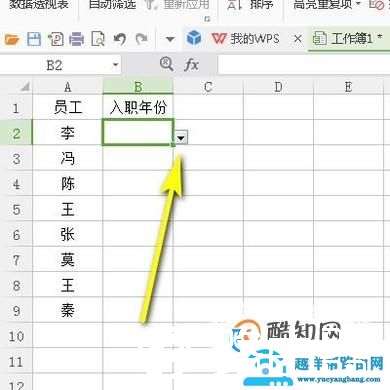This screenshot has width=390, height=390.
Task: Open the dropdown arrow on cell B2
Action: click(181, 137)
